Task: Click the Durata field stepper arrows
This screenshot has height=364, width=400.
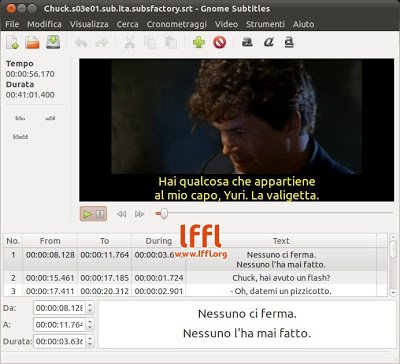Action: tap(90, 341)
